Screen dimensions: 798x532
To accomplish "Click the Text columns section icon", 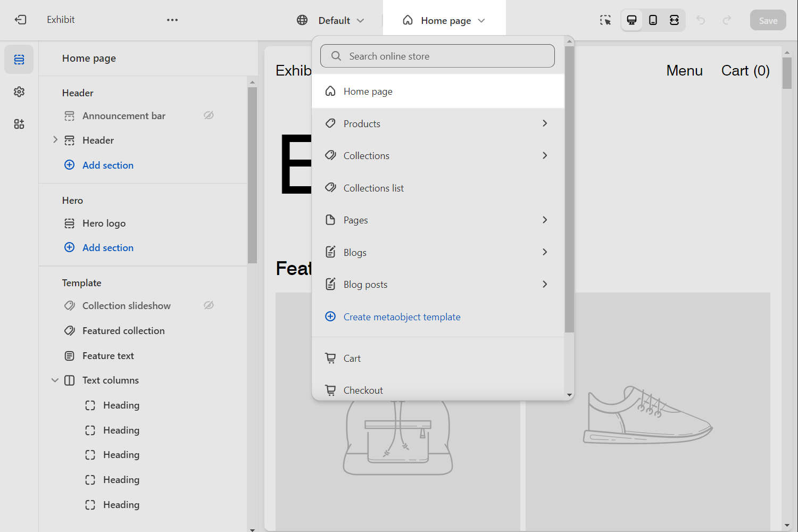I will pyautogui.click(x=70, y=380).
